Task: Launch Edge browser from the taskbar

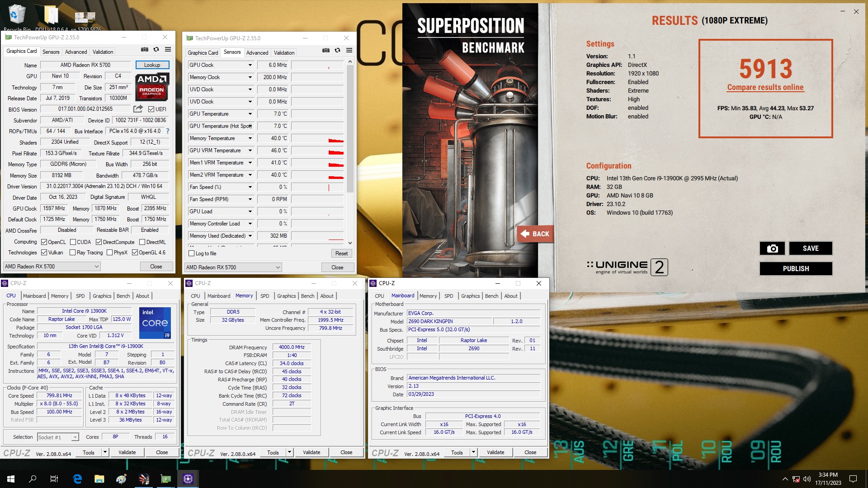Action: pos(77,479)
